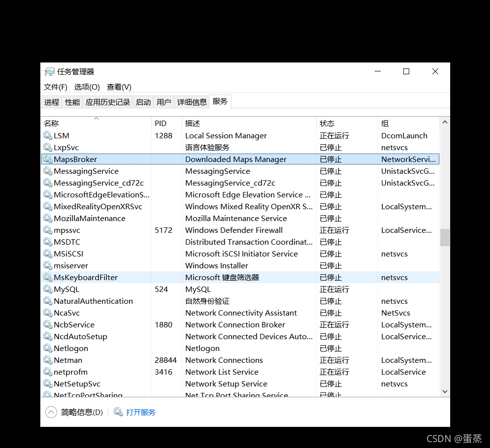490x448 pixels.
Task: Click PID 28844 in Netman row
Action: [x=165, y=360]
